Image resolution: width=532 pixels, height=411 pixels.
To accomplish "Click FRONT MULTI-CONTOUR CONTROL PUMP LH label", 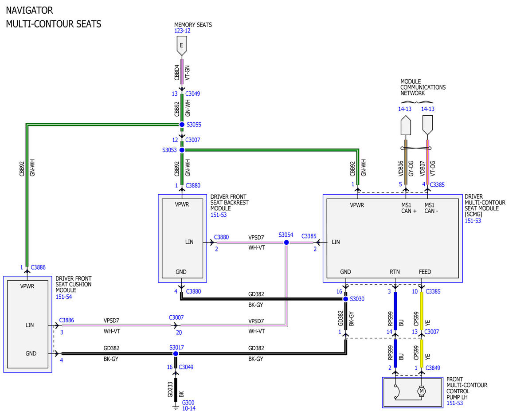I will tap(467, 388).
